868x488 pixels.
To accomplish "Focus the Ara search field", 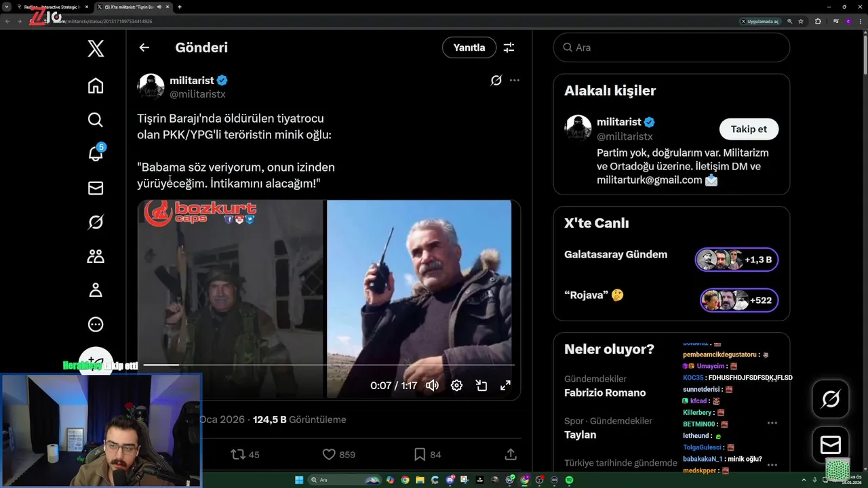I will click(671, 47).
